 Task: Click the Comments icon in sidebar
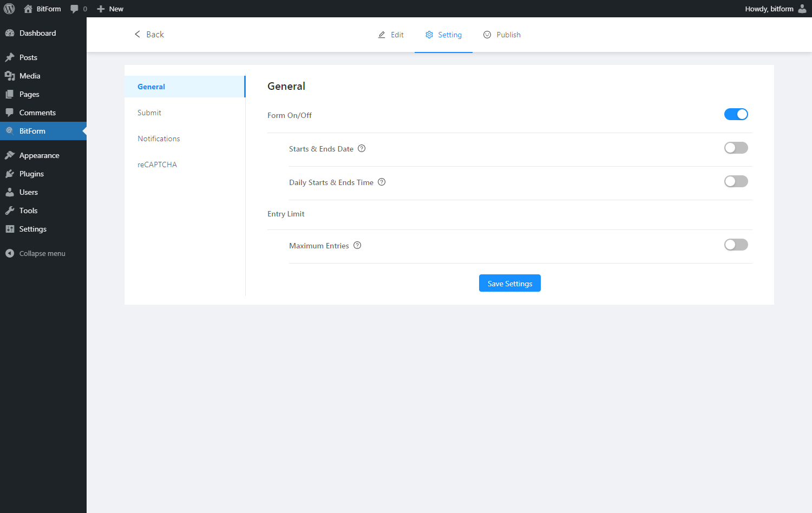tap(10, 113)
